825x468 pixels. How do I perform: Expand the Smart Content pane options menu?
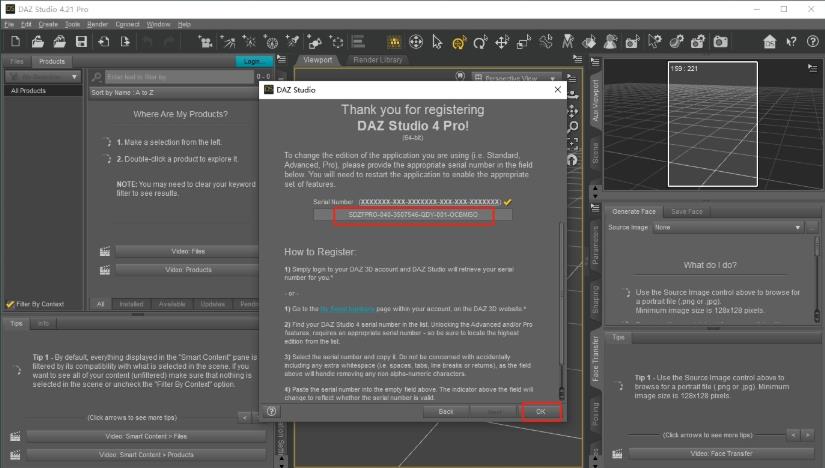[x=281, y=59]
